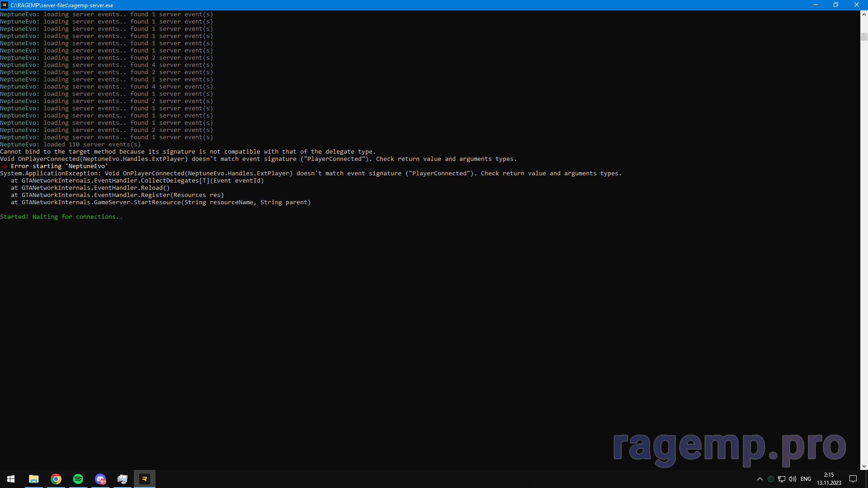Open Spotify from the taskbar
868x488 pixels.
click(78, 479)
